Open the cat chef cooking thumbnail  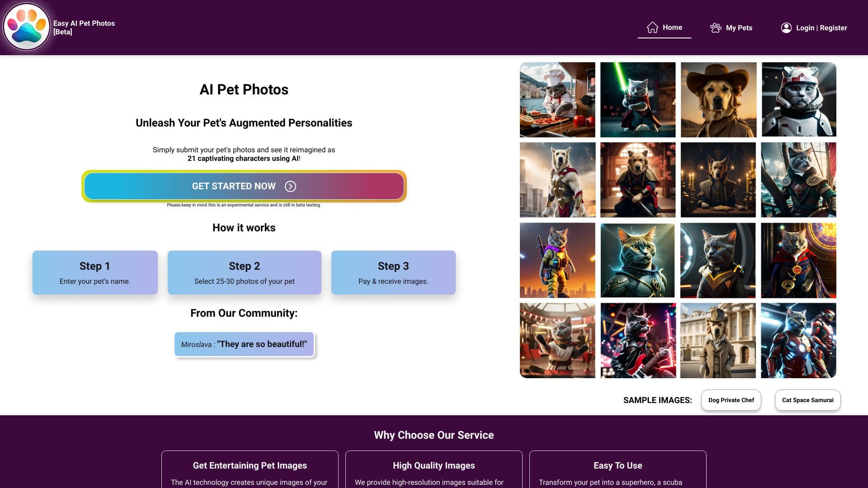pyautogui.click(x=557, y=99)
